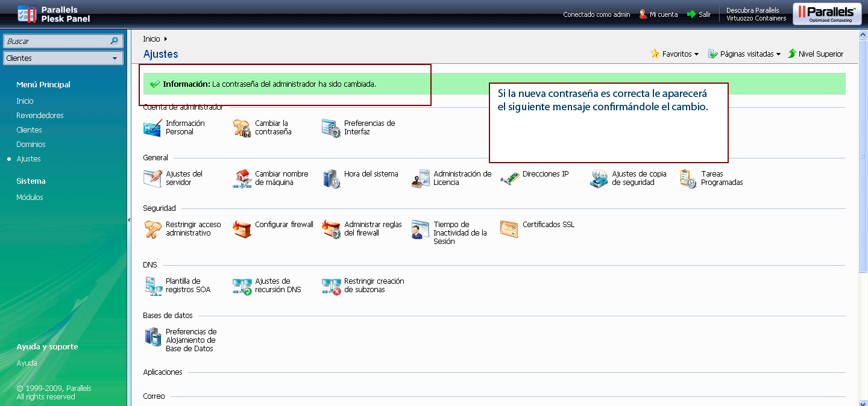Click the Tareas Programadas text link
The image size is (868, 406).
[x=722, y=178]
